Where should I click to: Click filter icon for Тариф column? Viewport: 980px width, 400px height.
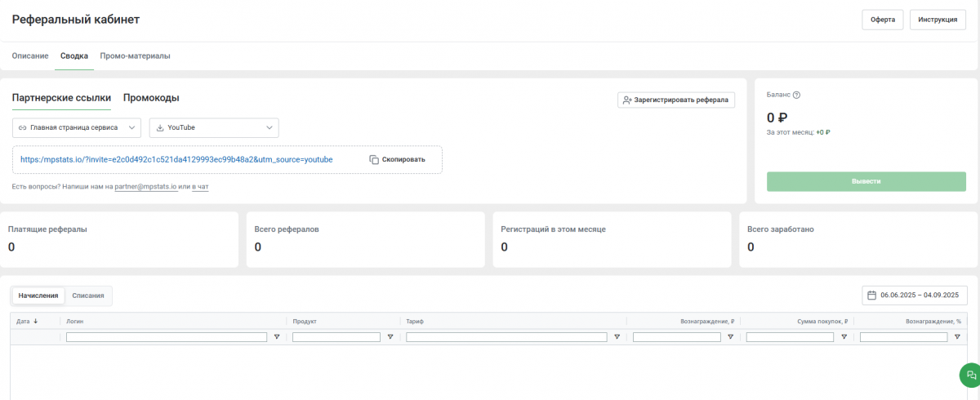click(617, 337)
